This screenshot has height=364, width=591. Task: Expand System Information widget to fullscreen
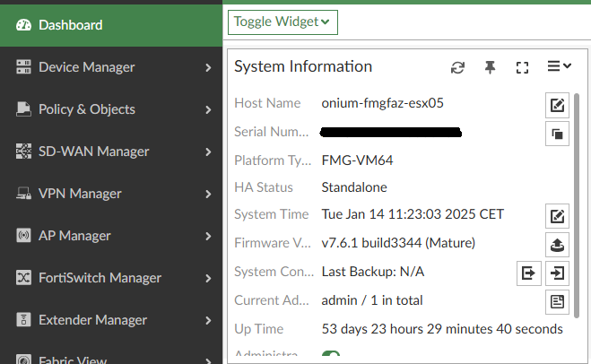tap(523, 67)
